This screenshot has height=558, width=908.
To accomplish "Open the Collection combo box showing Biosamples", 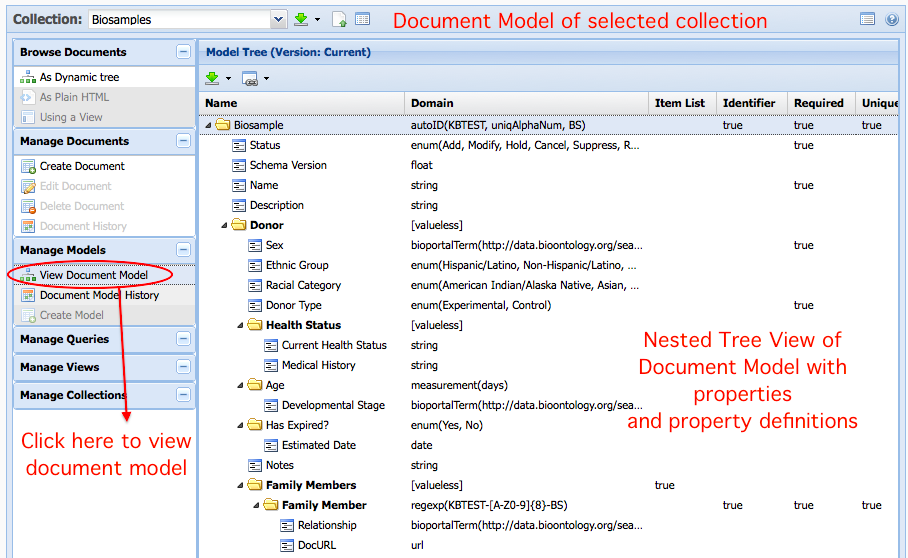I will coord(188,20).
